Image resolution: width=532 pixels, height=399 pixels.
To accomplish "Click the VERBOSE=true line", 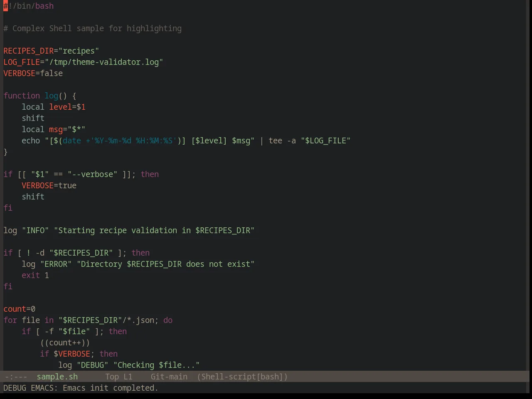I will [49, 185].
